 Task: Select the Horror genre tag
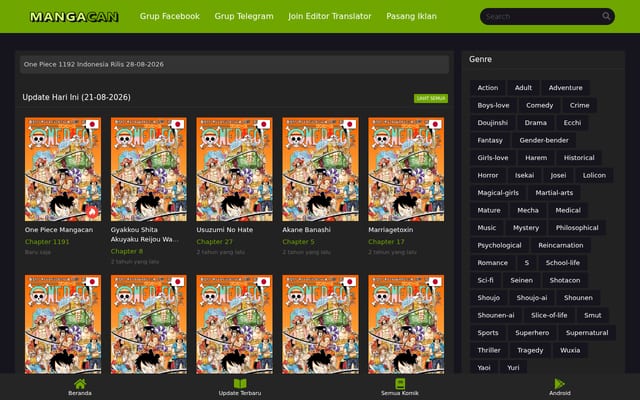coord(488,176)
